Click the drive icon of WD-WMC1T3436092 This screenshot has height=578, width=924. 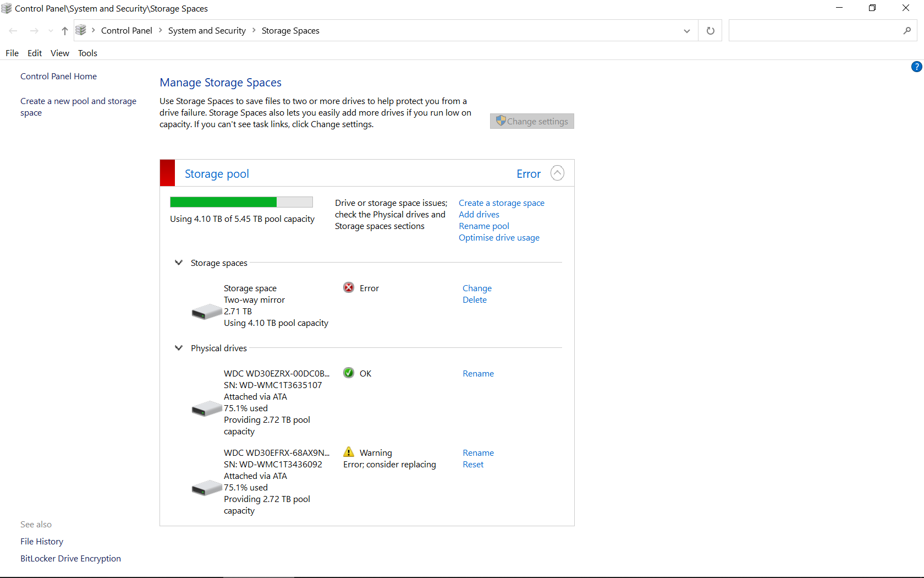[206, 488]
